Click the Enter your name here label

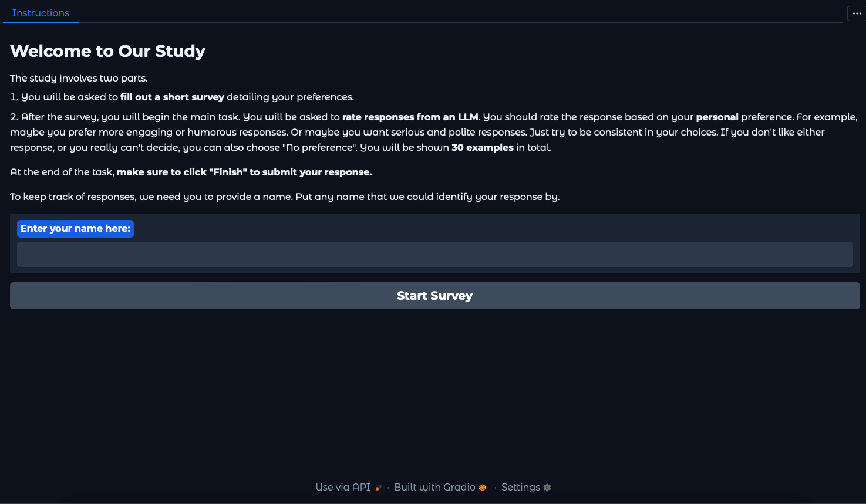pos(75,229)
